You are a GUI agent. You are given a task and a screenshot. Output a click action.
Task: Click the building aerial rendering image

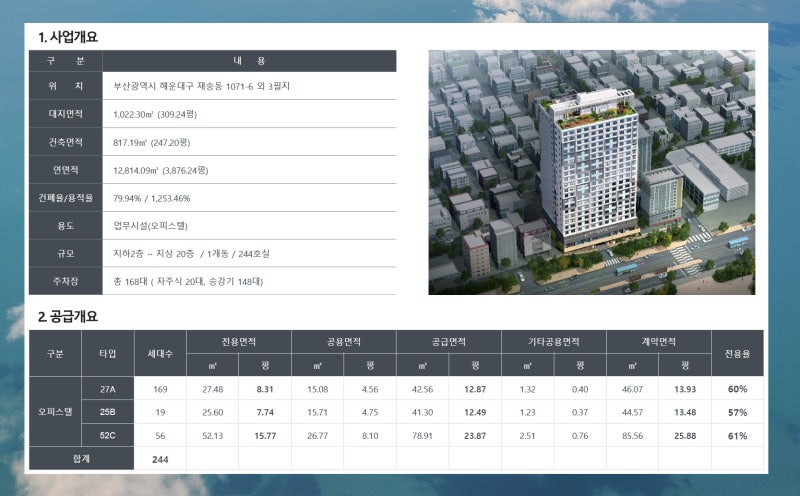click(x=592, y=172)
